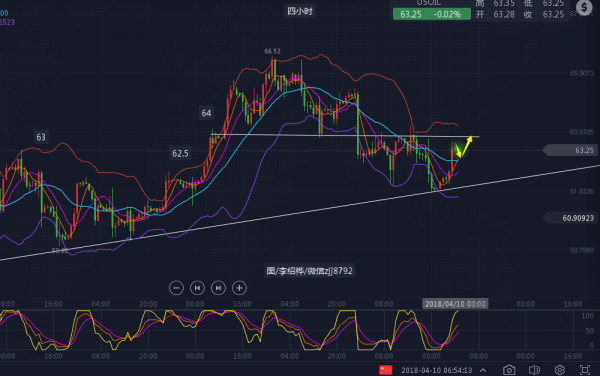Viewport: 600px width, 376px height.
Task: Click the 65.9073 axis value
Action: [x=582, y=73]
